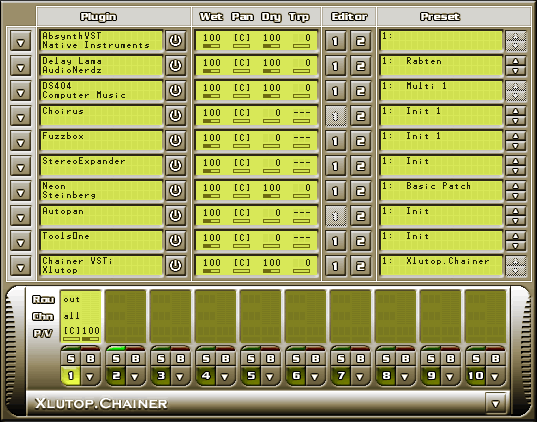Open plugin dropdown left of Autopan row

[x=21, y=216]
